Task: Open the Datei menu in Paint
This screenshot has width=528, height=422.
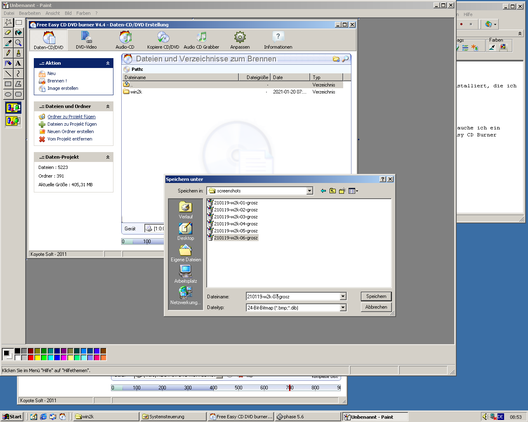Action: [x=9, y=13]
